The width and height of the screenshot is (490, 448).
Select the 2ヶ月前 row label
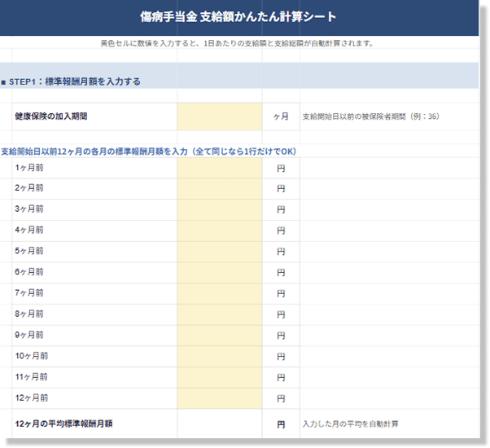[x=29, y=188]
